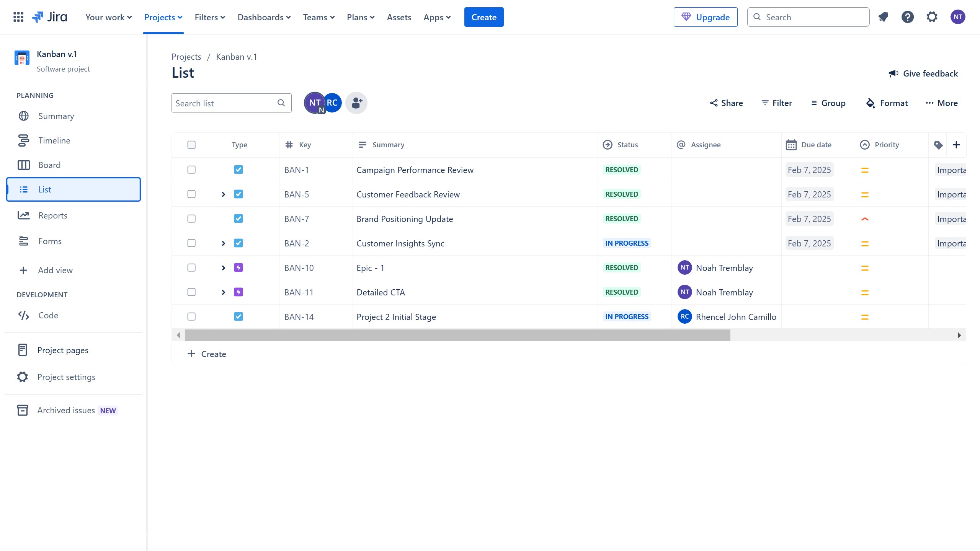Viewport: 980px width, 551px height.
Task: Toggle the select-all header checkbox
Action: point(191,145)
